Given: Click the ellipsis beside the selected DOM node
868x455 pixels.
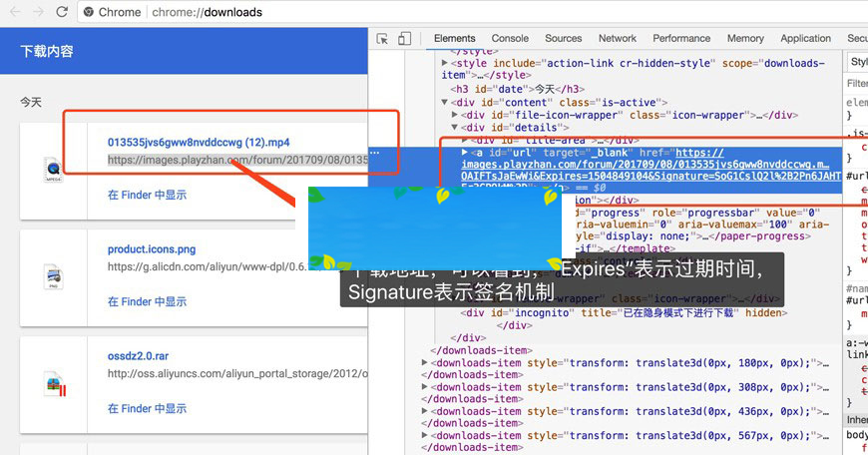Looking at the screenshot, I should (x=375, y=153).
